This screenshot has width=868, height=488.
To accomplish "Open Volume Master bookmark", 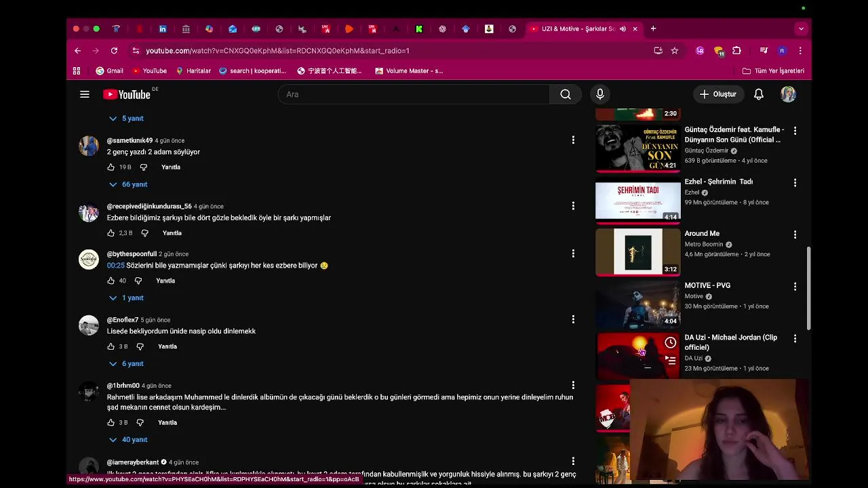I will pyautogui.click(x=409, y=70).
